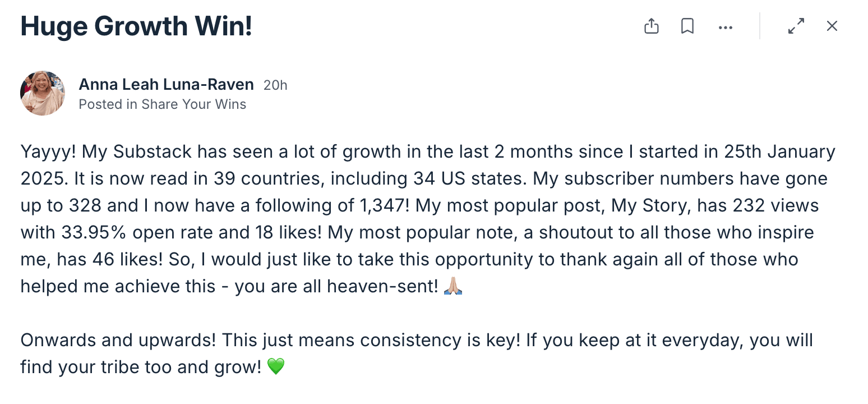Go to the Share Your Wins space
868x404 pixels.
(193, 104)
